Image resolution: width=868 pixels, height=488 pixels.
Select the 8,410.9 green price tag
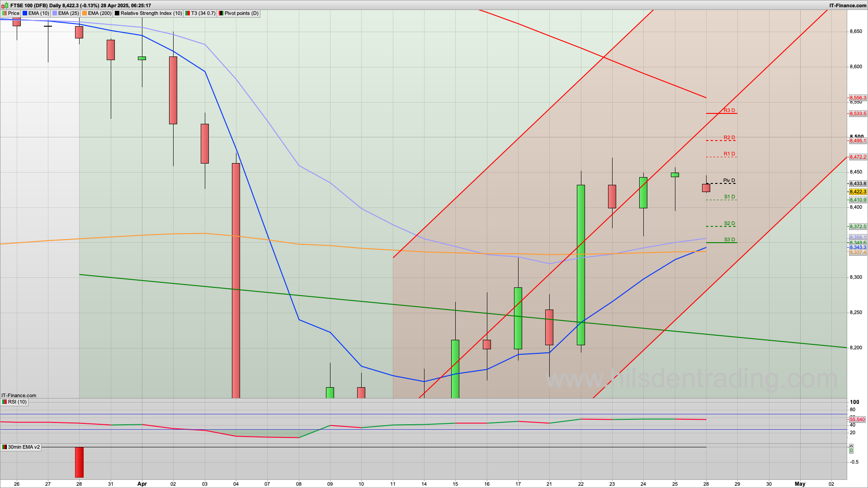858,200
